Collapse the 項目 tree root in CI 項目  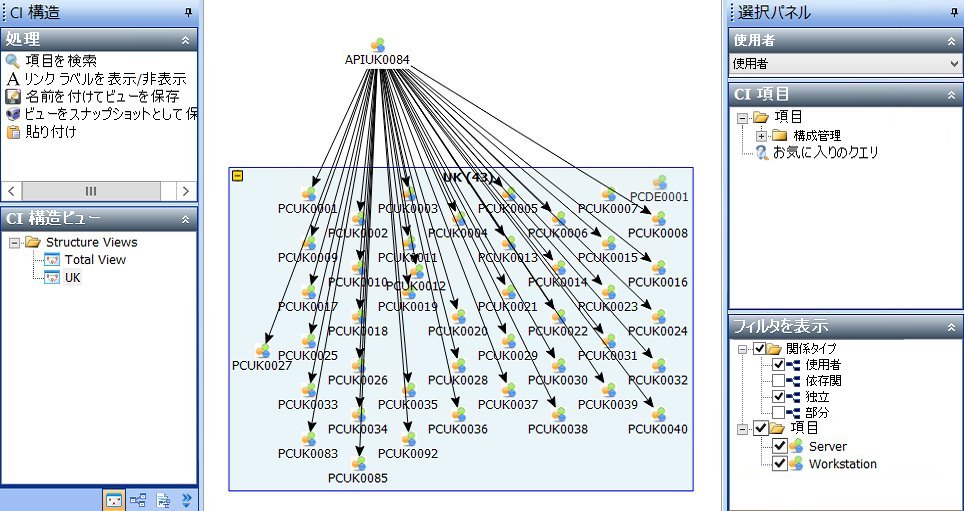(743, 117)
